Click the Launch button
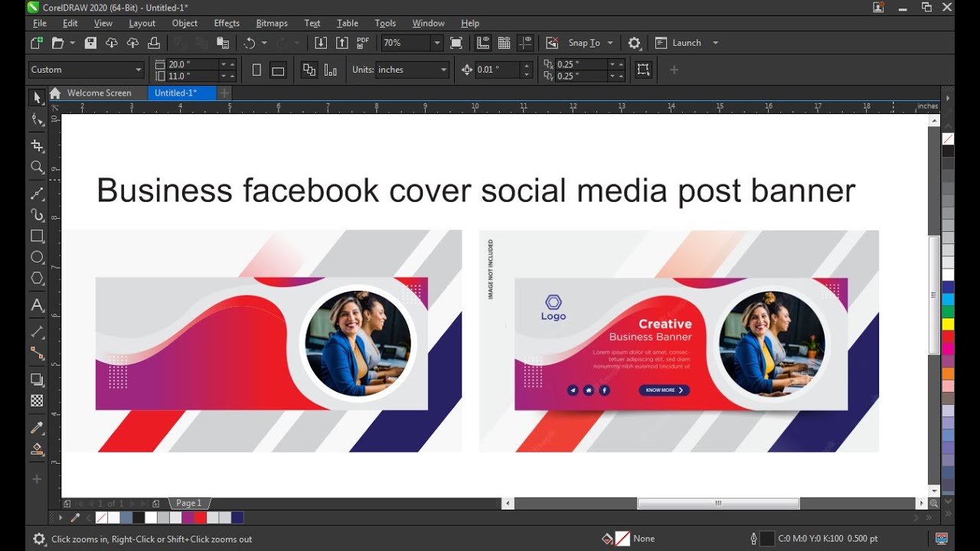Viewport: 980px width, 551px height. [x=679, y=43]
